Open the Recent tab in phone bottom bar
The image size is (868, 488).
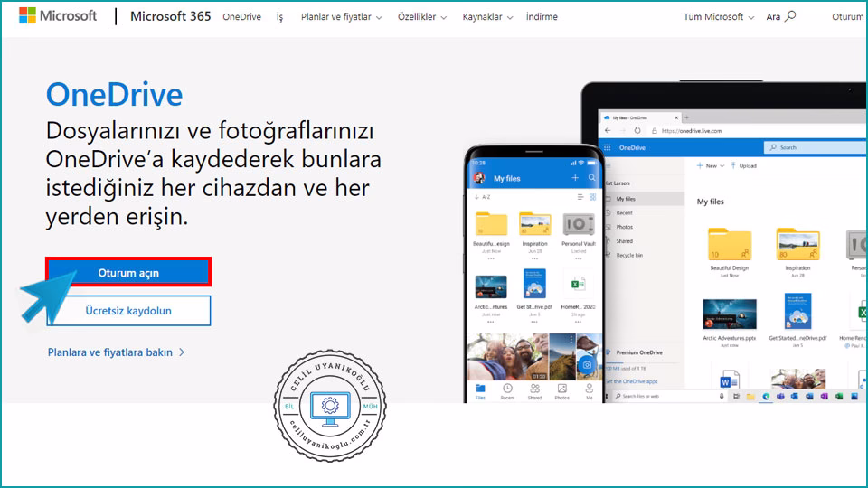[507, 391]
